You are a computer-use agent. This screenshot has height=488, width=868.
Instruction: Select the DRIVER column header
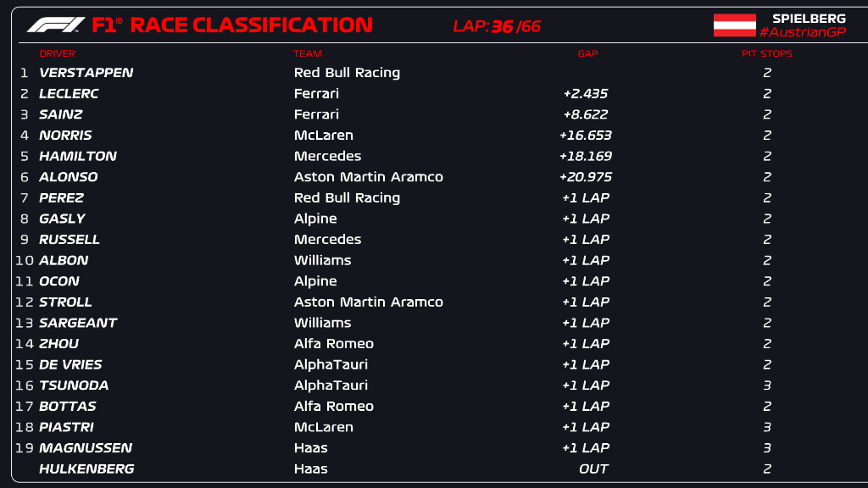coord(58,53)
